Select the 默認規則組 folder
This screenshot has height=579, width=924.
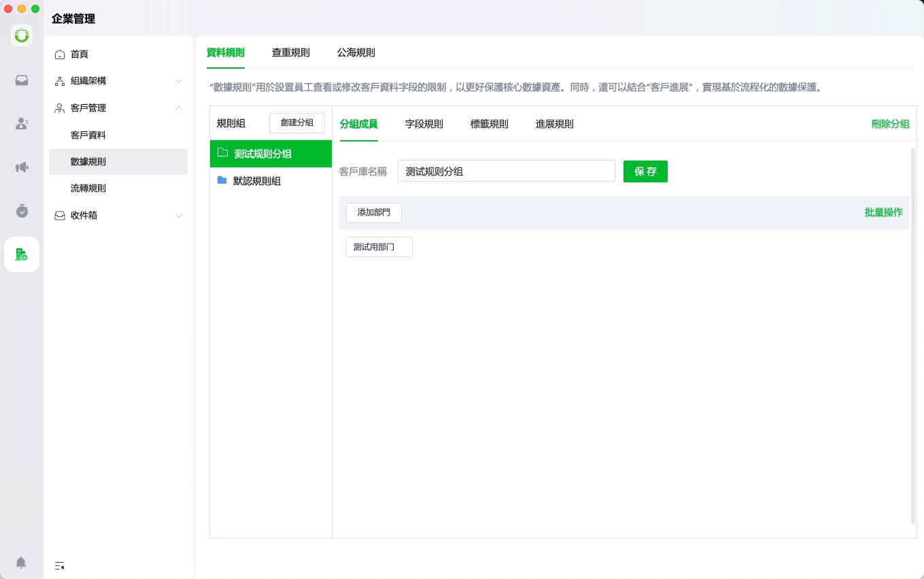(256, 181)
